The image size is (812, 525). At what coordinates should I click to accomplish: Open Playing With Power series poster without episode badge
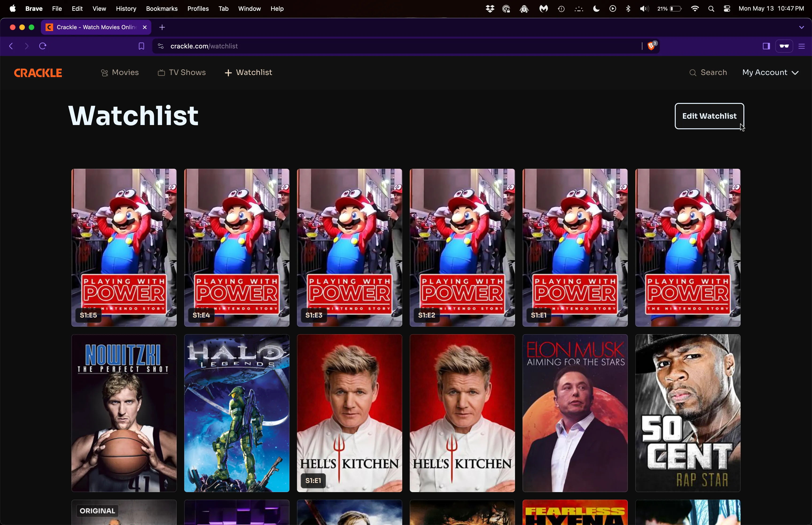[688, 247]
